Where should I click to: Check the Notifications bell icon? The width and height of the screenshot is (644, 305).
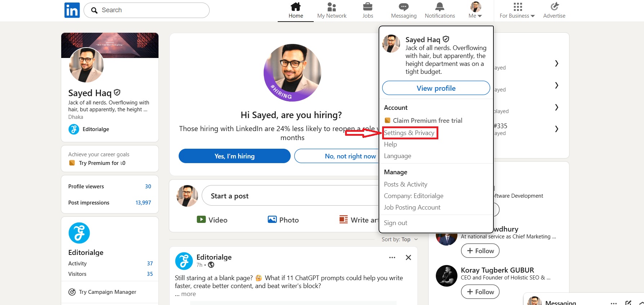[440, 7]
